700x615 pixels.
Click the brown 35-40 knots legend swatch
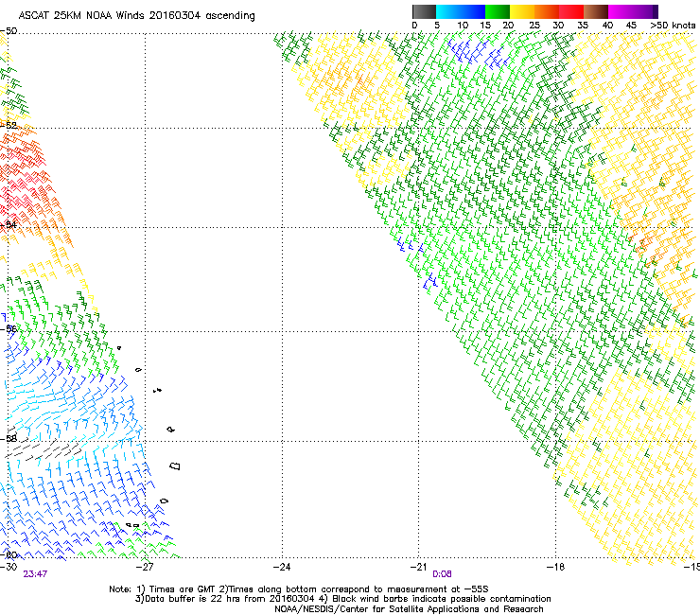(596, 11)
